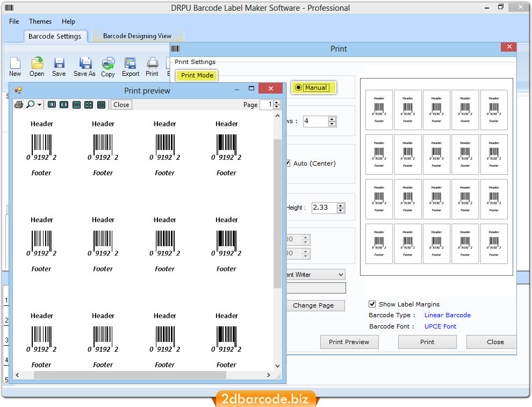Toggle Show Label Margins checkbox
This screenshot has width=532, height=407.
coord(372,304)
